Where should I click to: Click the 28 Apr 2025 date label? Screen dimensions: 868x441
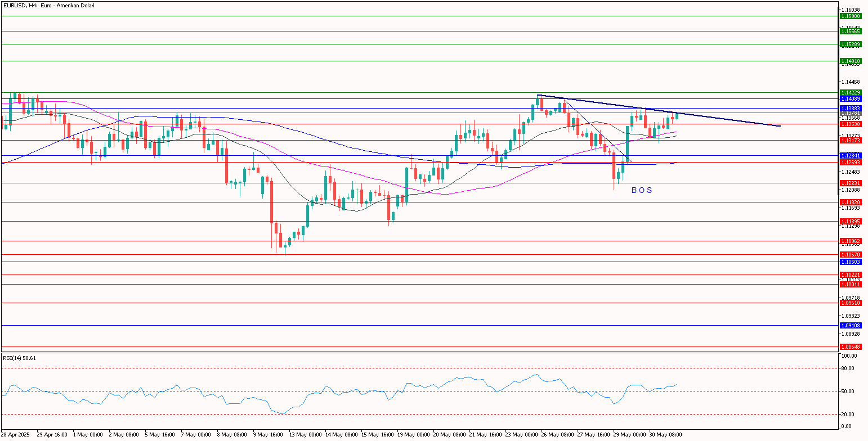(14, 435)
